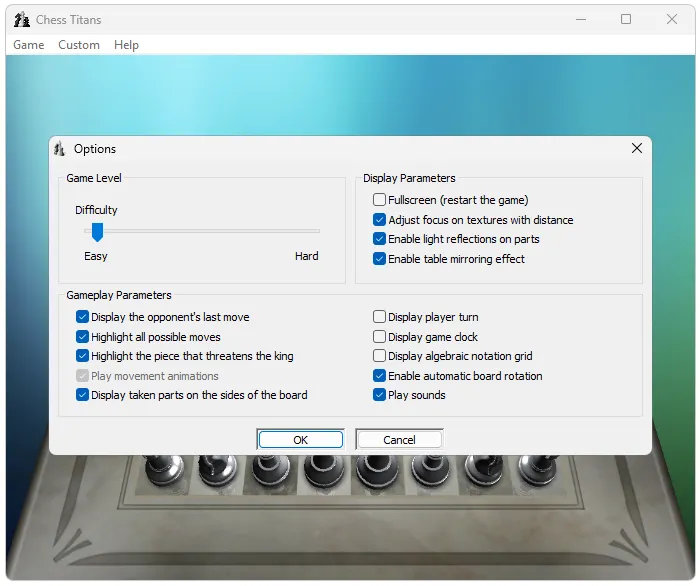Click the Difficulty slider track near Hard

click(x=308, y=231)
